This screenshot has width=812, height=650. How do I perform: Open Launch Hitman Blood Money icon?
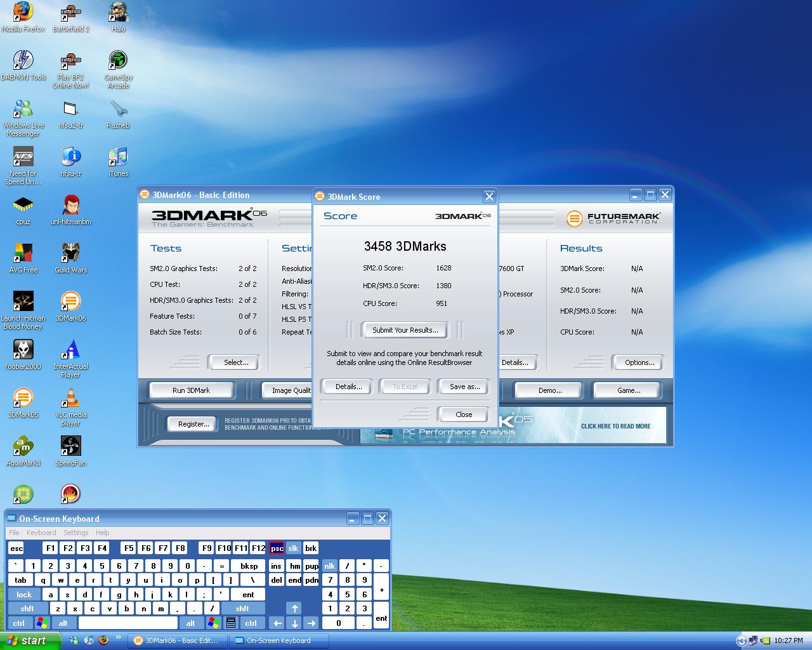click(x=23, y=310)
